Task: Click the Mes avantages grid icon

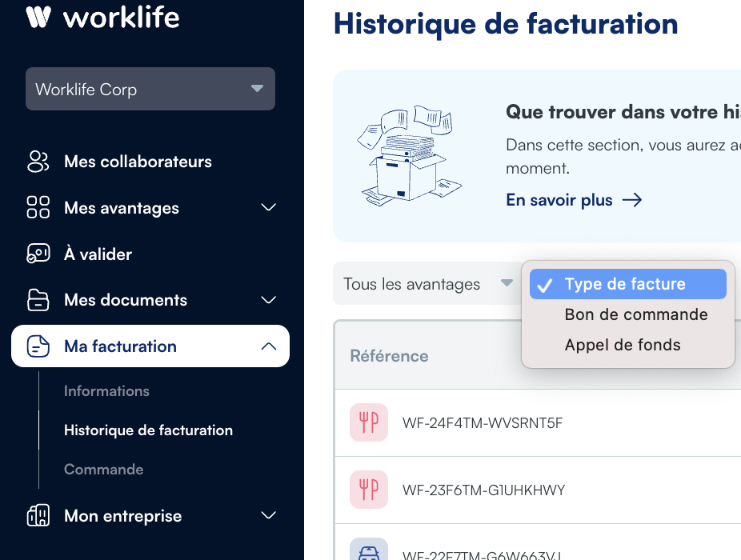Action: tap(38, 207)
